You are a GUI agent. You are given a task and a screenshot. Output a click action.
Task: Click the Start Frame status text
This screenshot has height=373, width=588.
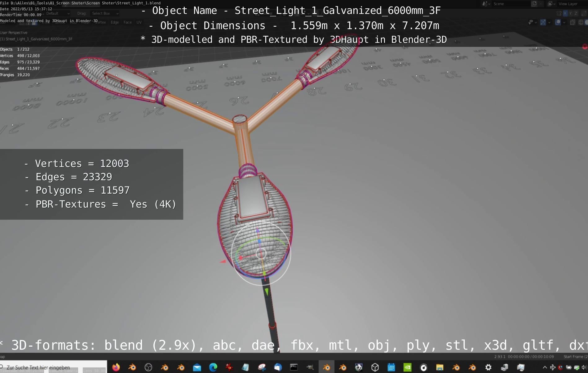coord(576,357)
